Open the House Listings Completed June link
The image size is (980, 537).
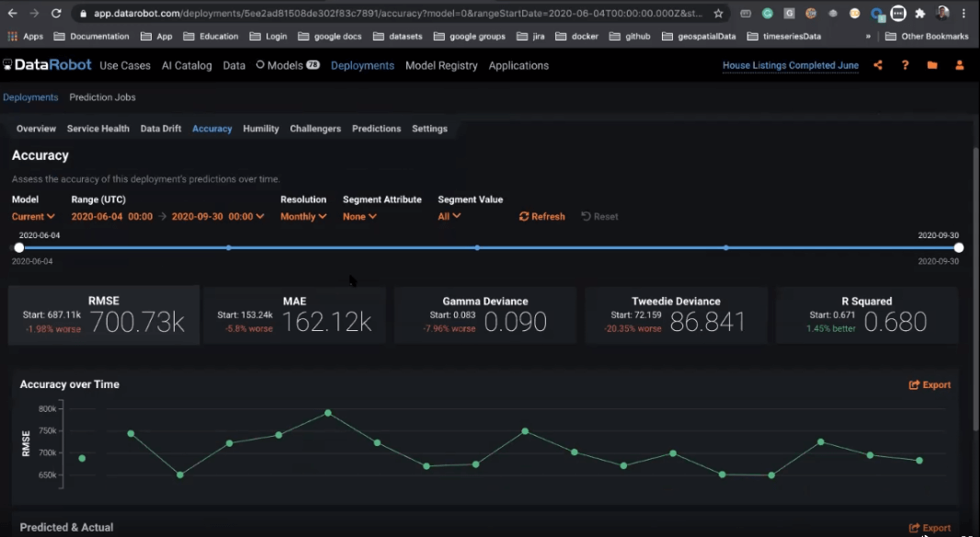[x=790, y=65]
